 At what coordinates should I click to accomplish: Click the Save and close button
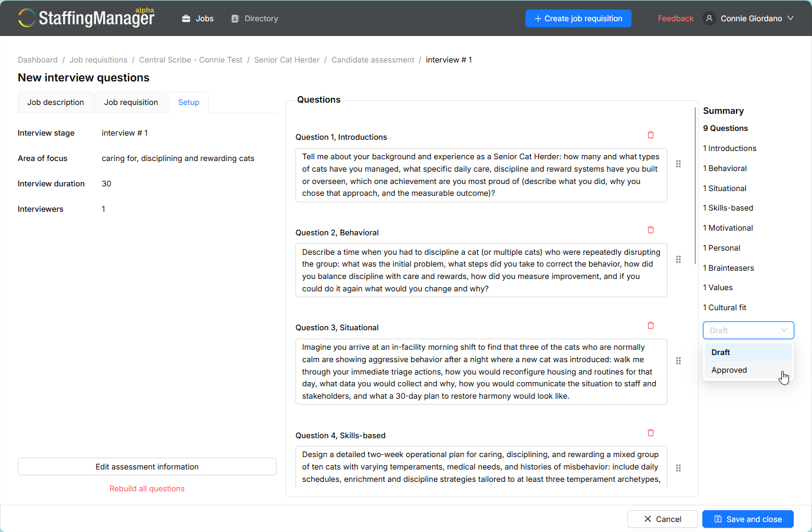(748, 519)
